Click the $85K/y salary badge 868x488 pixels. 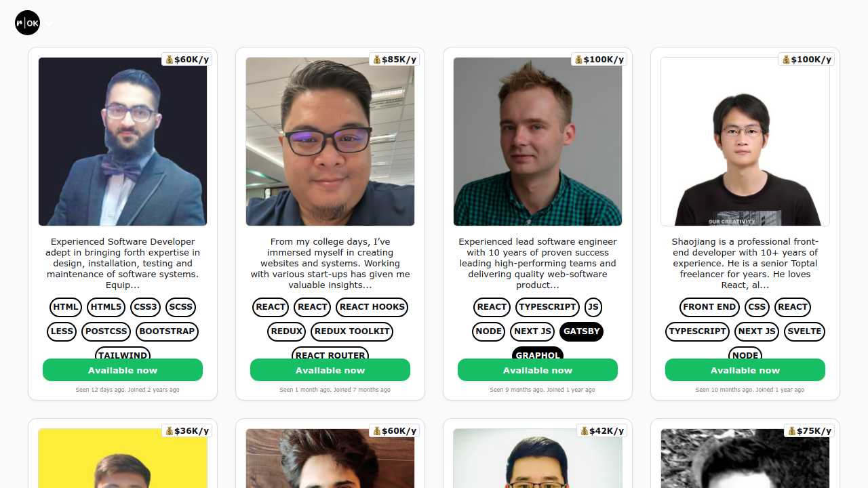(x=394, y=60)
